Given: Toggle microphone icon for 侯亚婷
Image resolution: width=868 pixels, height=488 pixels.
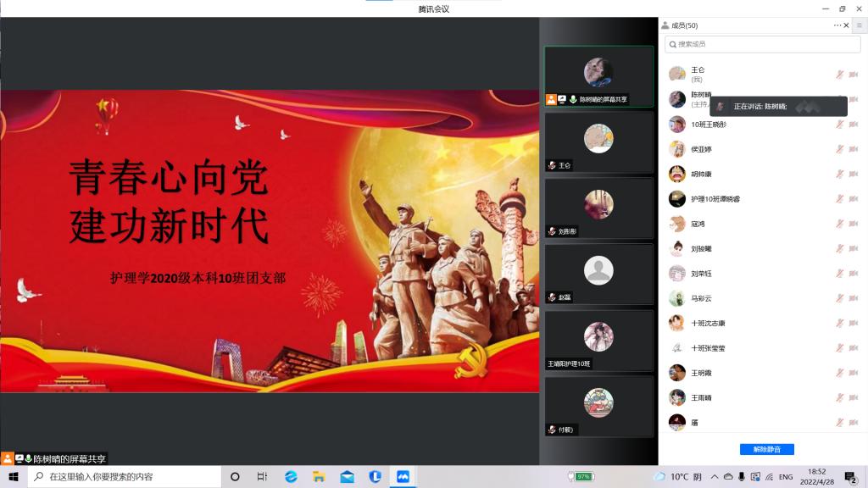Looking at the screenshot, I should [x=839, y=149].
